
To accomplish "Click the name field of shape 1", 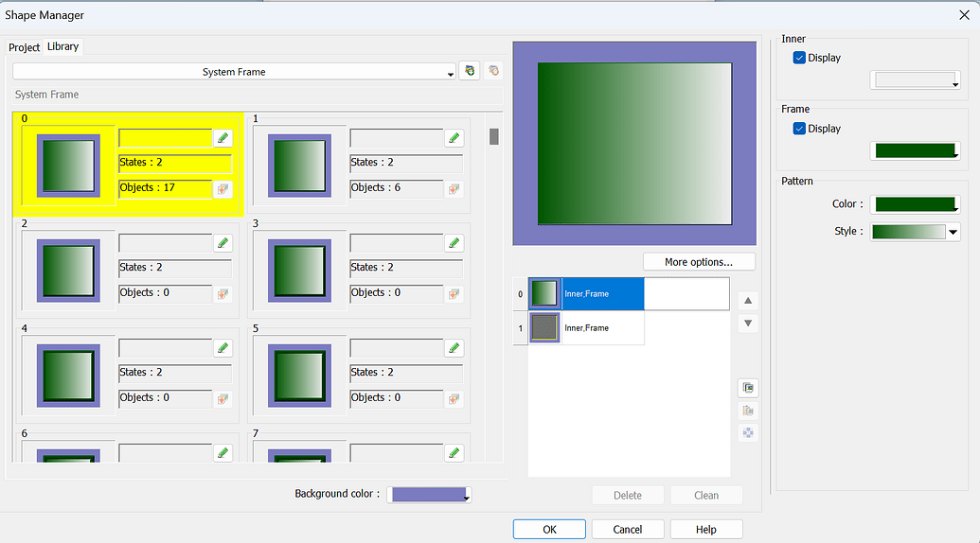I will pos(397,138).
